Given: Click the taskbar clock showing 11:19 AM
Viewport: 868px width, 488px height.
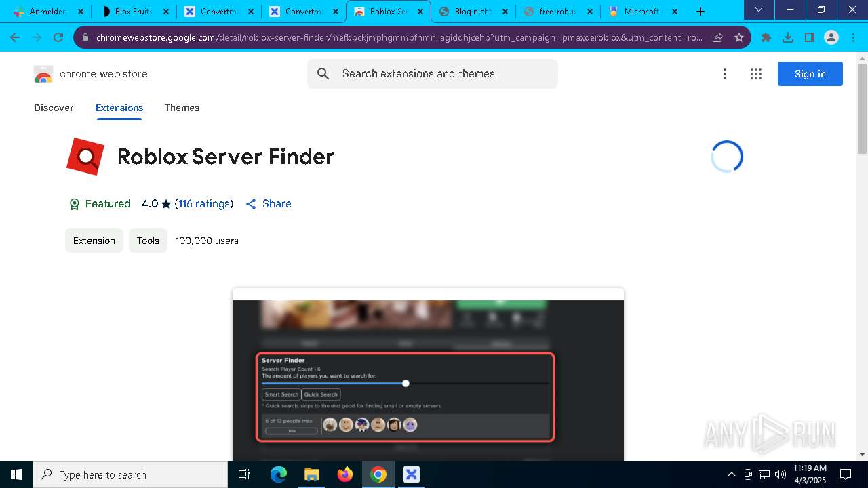Looking at the screenshot, I should click(x=810, y=474).
